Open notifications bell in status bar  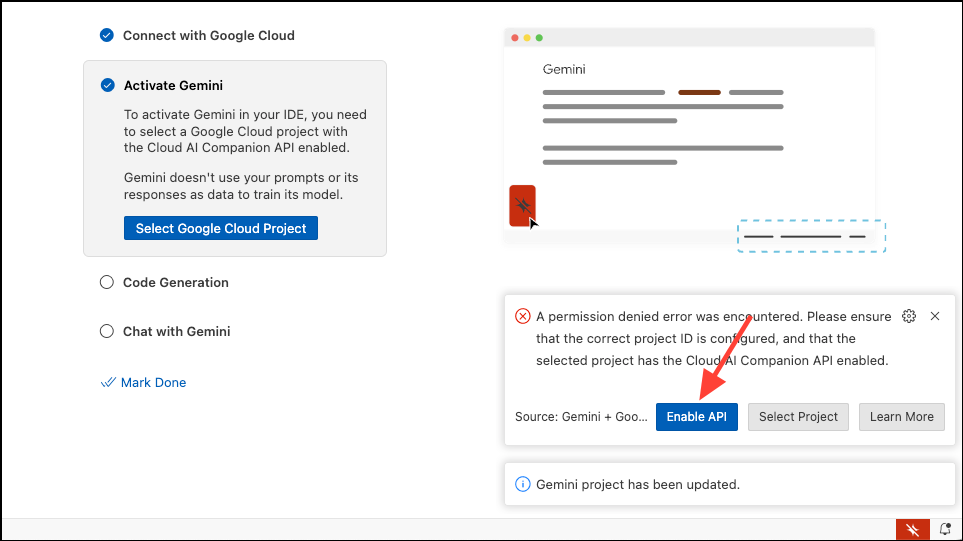[x=945, y=529]
